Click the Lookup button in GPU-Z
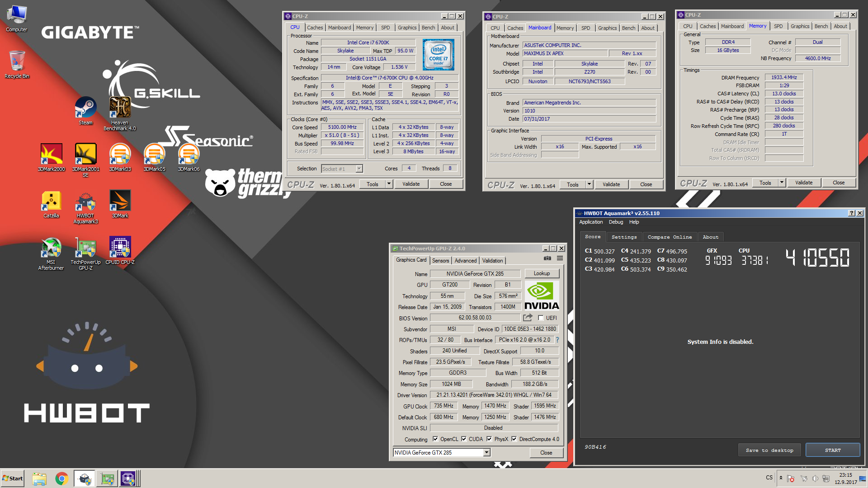 (542, 273)
